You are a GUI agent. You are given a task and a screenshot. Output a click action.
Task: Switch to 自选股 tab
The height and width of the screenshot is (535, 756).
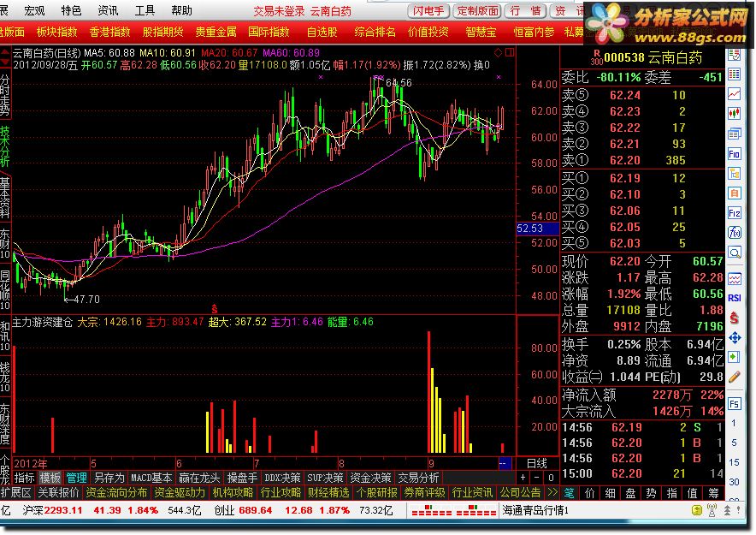[x=322, y=33]
